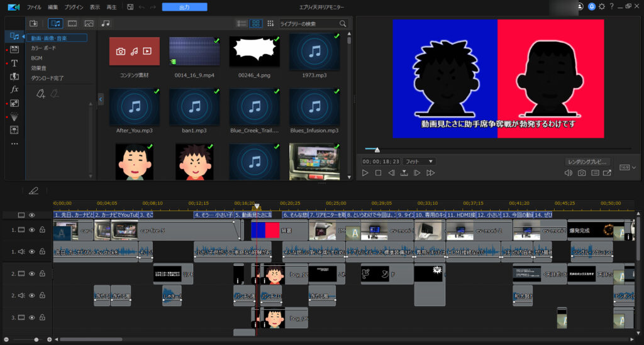Click the レンダリングプレビュー button
Viewport: 644px width, 345px height.
coord(587,162)
